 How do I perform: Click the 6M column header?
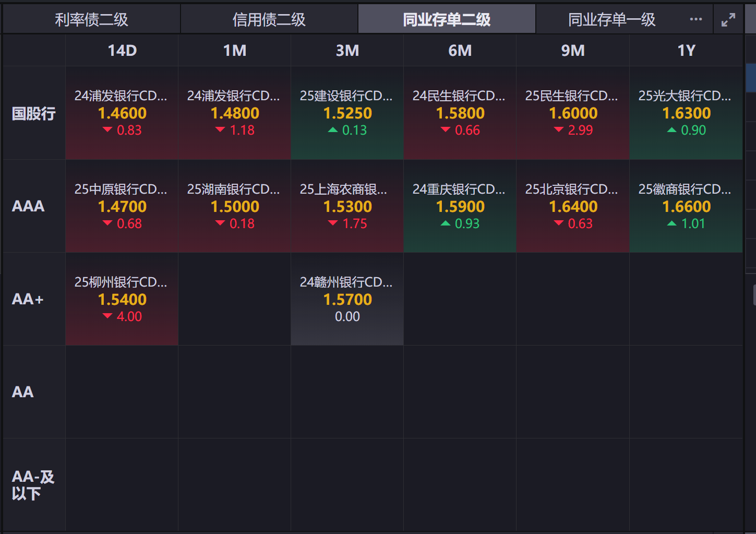(460, 51)
